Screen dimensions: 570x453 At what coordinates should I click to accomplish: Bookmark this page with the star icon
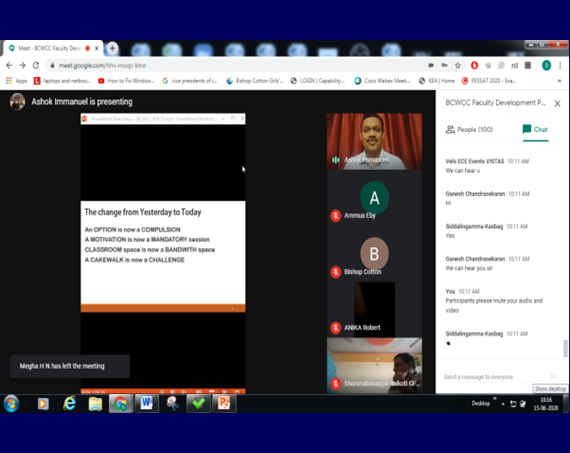click(x=458, y=65)
